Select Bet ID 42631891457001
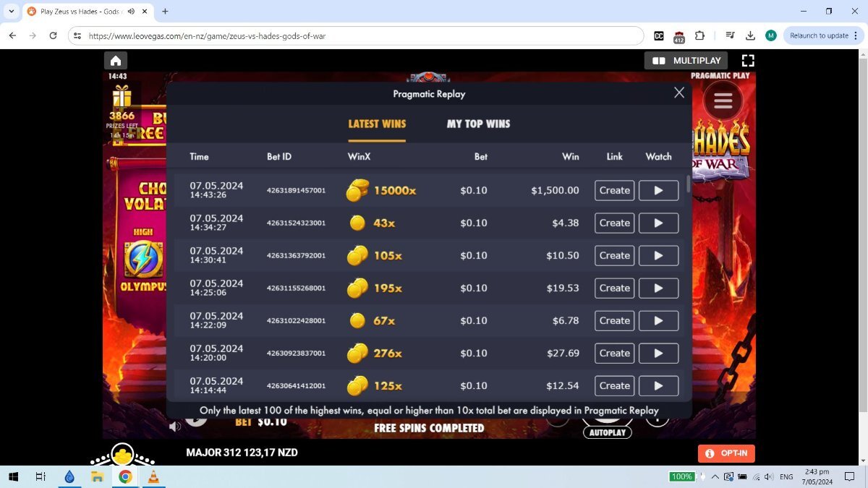Screen dimensions: 868x488 pyautogui.click(x=296, y=190)
